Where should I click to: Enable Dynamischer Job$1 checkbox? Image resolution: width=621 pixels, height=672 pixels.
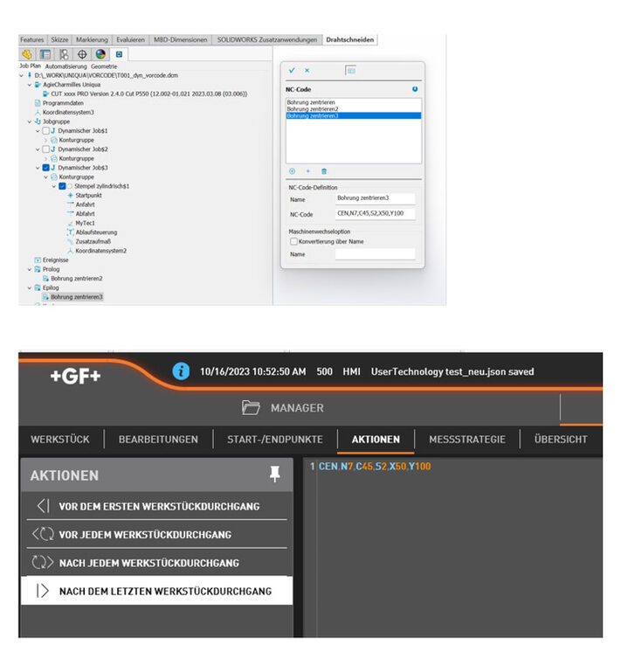click(x=46, y=130)
